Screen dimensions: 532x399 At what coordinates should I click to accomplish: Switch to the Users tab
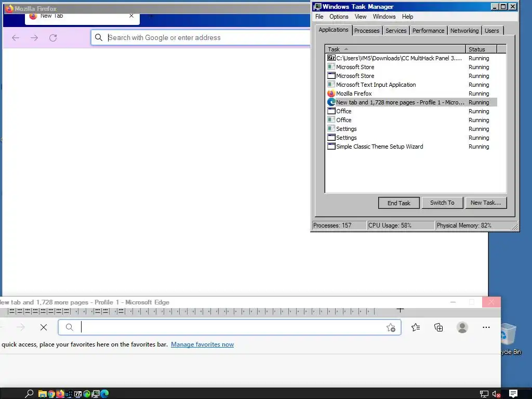click(491, 31)
